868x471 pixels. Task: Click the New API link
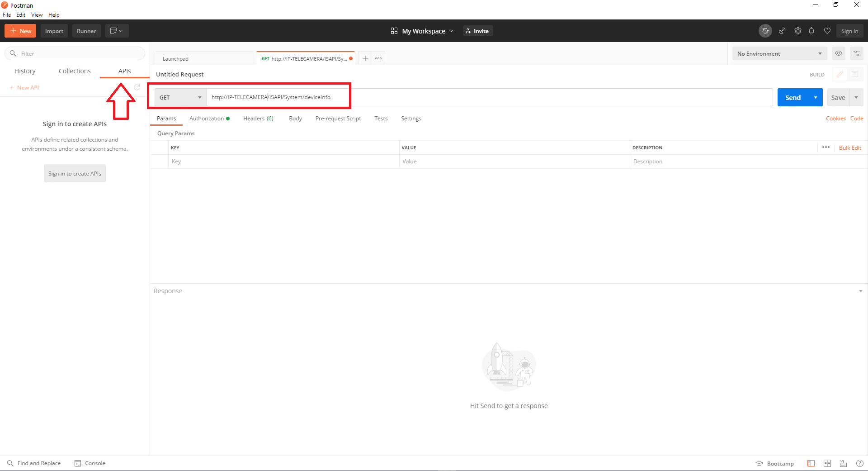24,87
